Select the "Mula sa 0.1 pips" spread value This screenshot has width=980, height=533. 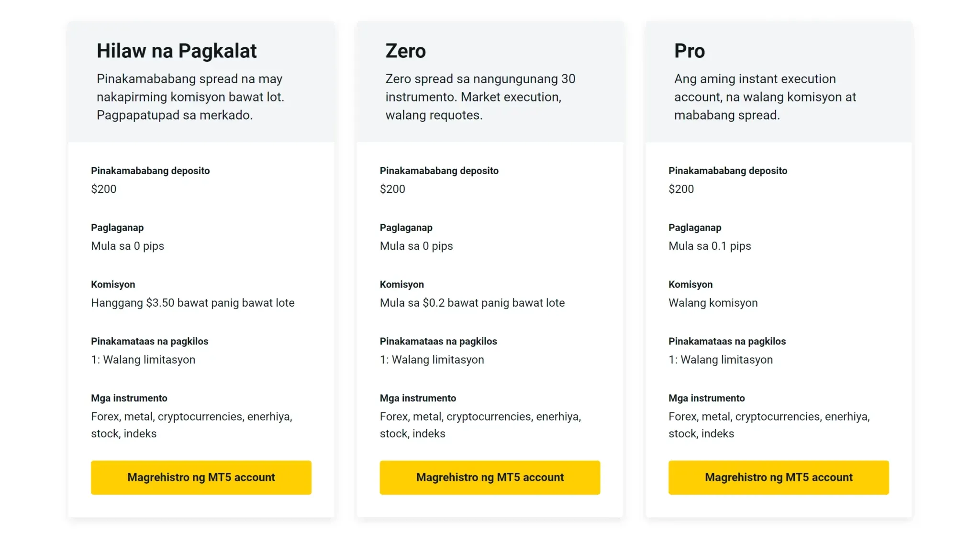tap(710, 246)
